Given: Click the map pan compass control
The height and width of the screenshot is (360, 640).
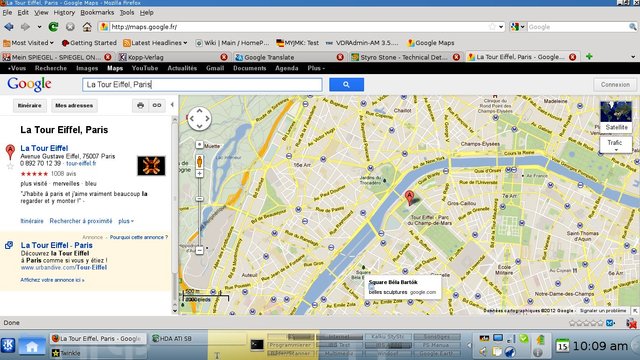Looking at the screenshot, I should coord(199,118).
